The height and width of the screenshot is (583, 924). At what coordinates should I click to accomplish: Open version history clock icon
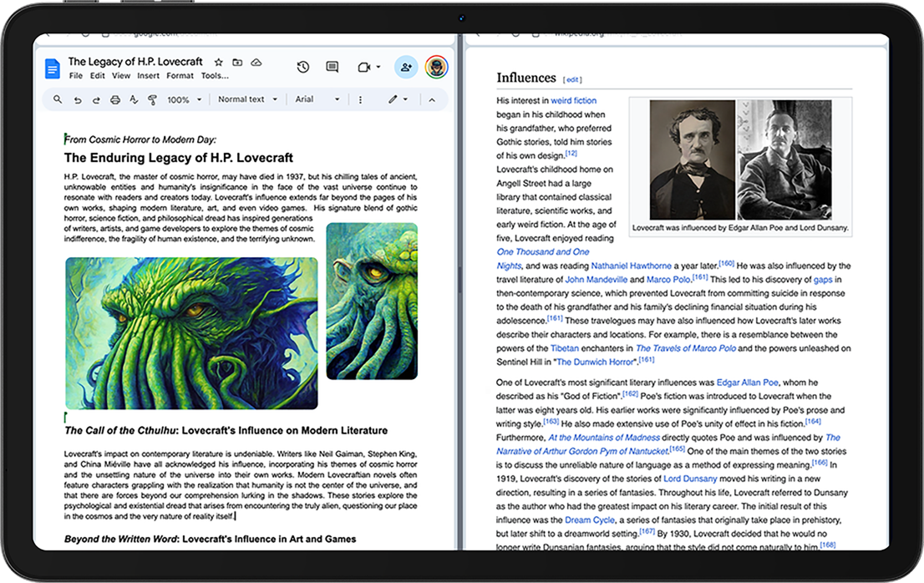pyautogui.click(x=303, y=67)
